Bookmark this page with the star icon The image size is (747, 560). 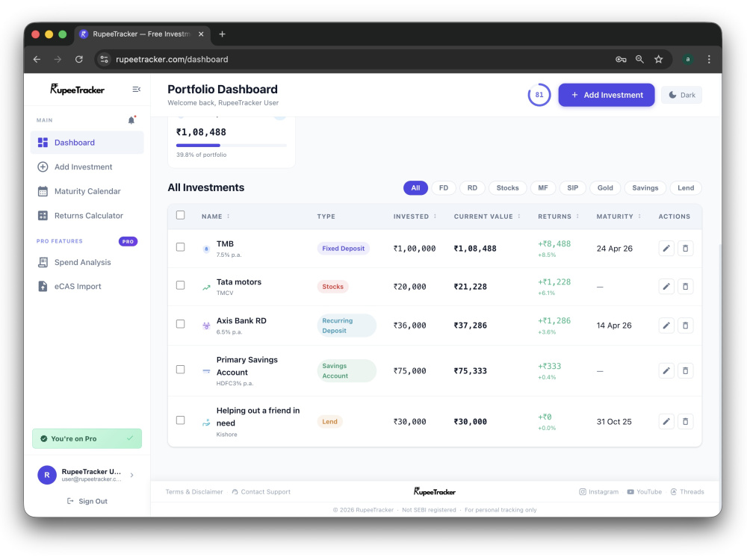click(x=658, y=59)
